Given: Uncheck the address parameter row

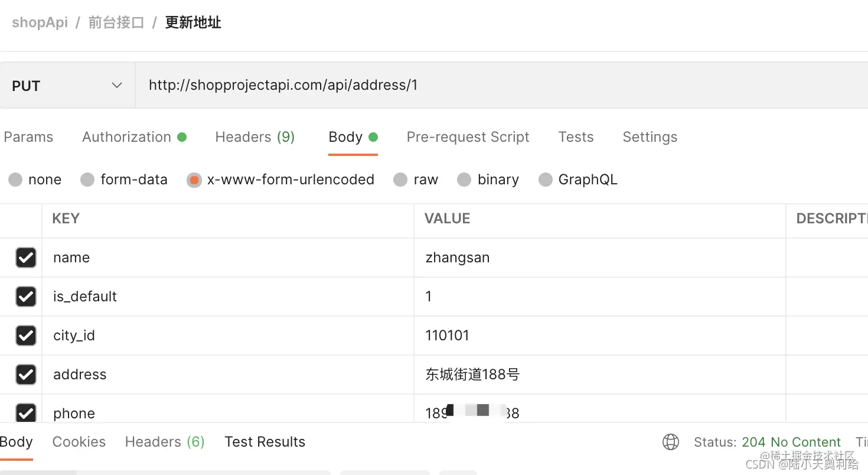Looking at the screenshot, I should coord(25,375).
